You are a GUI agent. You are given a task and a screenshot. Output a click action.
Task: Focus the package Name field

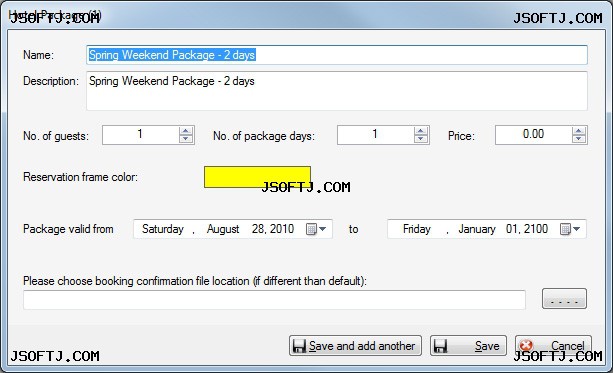click(337, 55)
